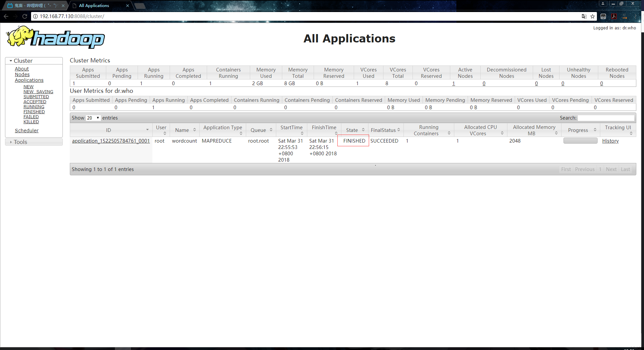Open the Applications sidebar link
The width and height of the screenshot is (644, 350).
click(29, 80)
